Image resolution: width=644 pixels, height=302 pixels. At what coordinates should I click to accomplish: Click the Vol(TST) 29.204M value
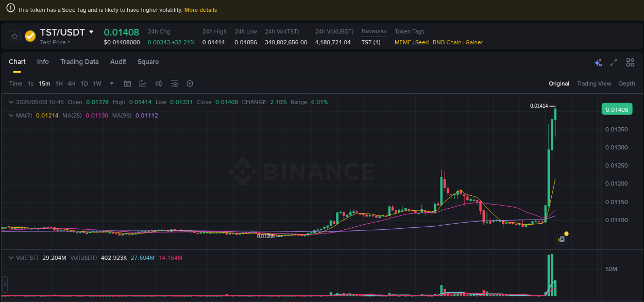tap(54, 258)
